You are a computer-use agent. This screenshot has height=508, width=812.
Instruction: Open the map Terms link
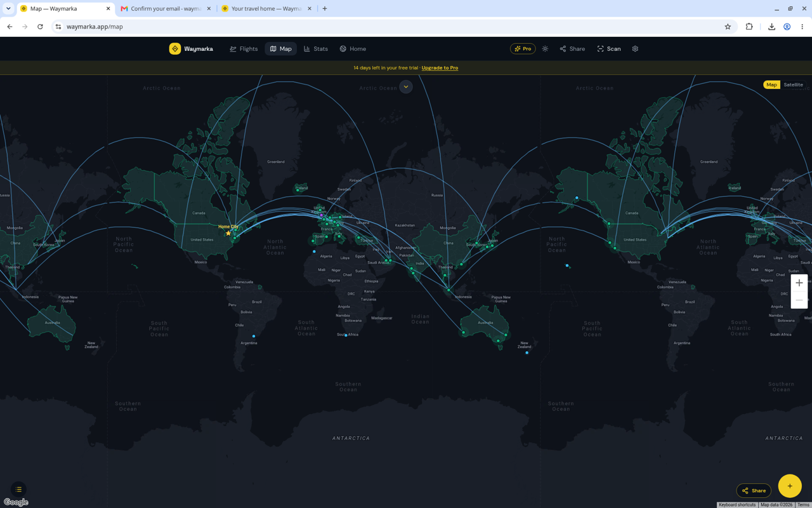point(803,505)
